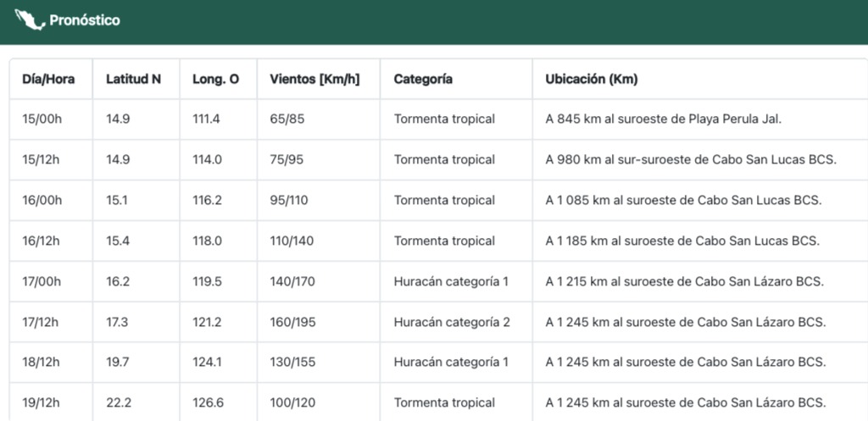Image resolution: width=868 pixels, height=421 pixels.
Task: Select wind speed 110/140
Action: pyautogui.click(x=292, y=241)
